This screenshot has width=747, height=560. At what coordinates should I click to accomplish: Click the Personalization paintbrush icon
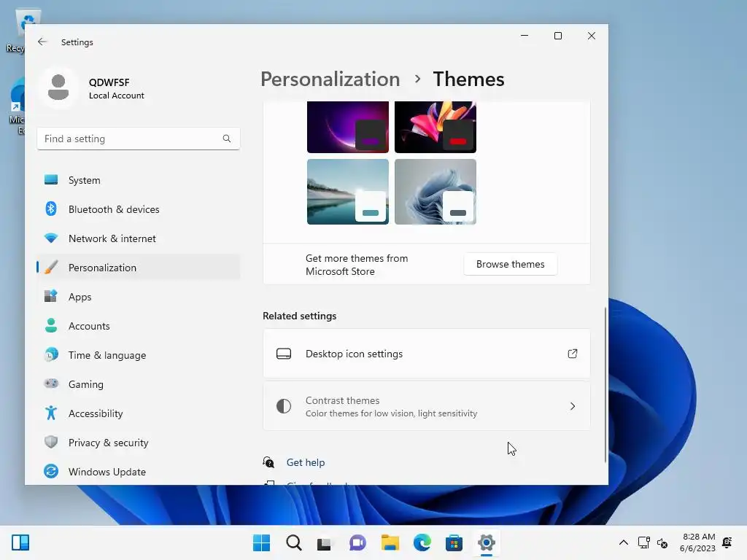pos(51,267)
